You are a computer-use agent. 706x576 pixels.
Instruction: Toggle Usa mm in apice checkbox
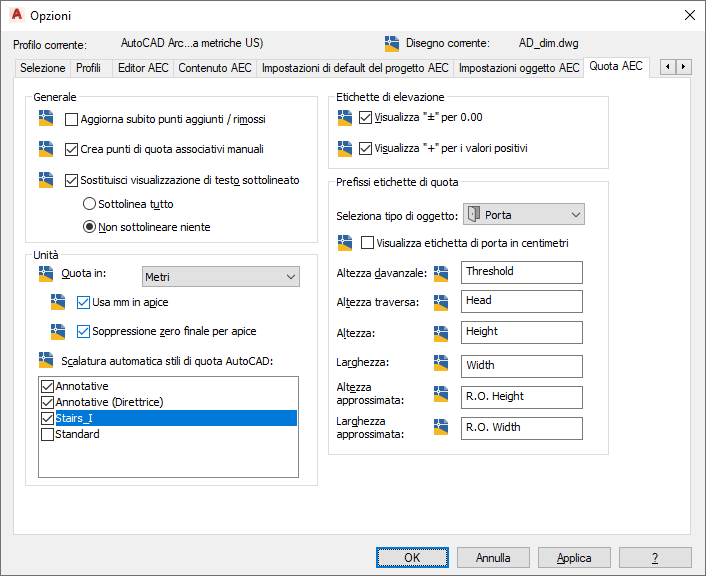point(83,302)
